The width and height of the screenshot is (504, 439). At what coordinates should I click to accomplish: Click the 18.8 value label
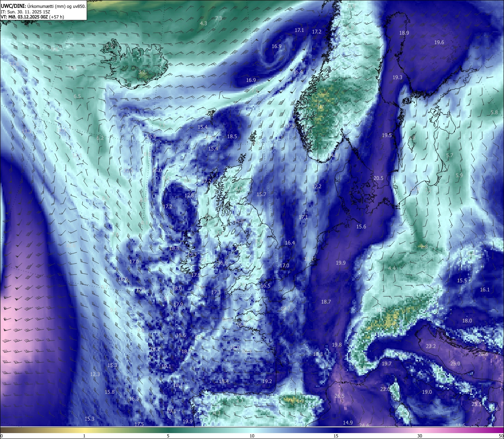click(x=174, y=249)
